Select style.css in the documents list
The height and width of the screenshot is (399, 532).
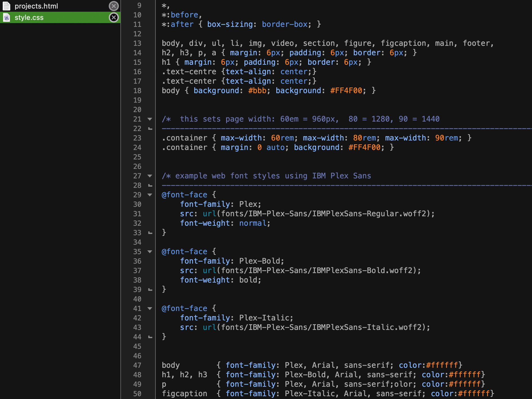click(60, 17)
